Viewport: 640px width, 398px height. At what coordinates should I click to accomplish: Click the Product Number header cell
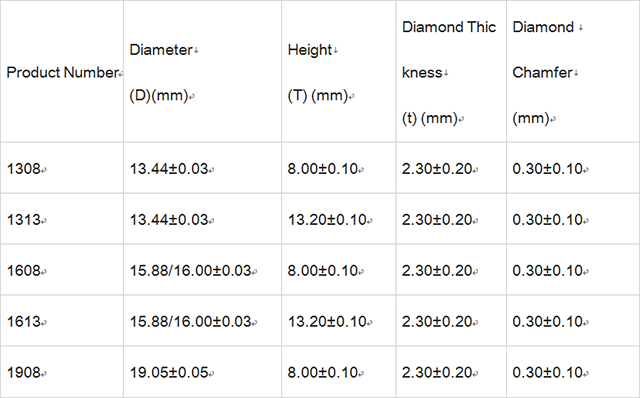62,72
